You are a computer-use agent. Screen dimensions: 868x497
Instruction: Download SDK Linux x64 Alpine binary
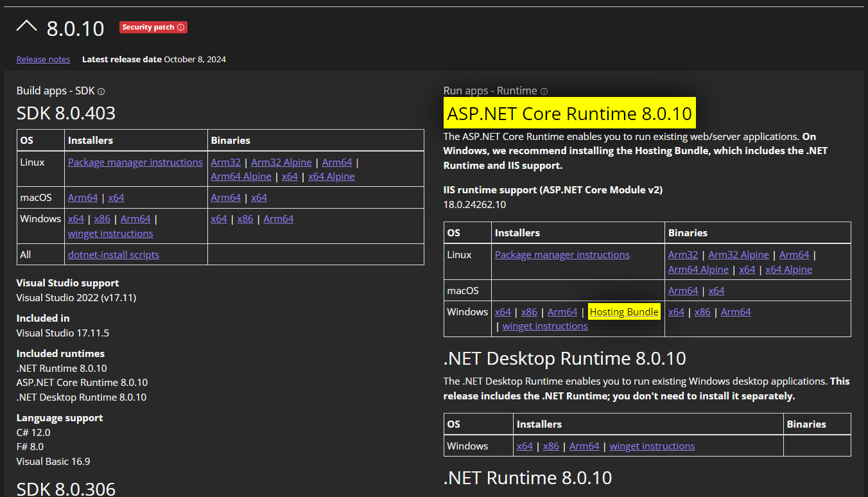(x=331, y=177)
